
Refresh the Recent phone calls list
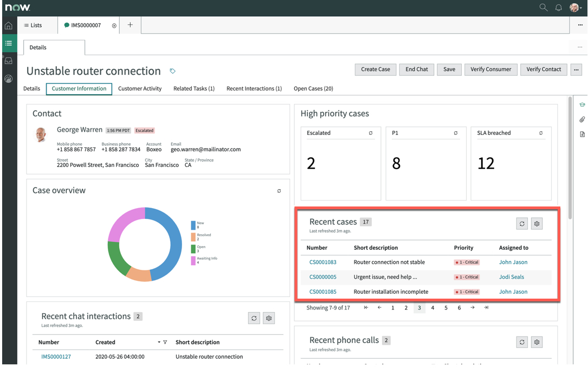point(522,342)
